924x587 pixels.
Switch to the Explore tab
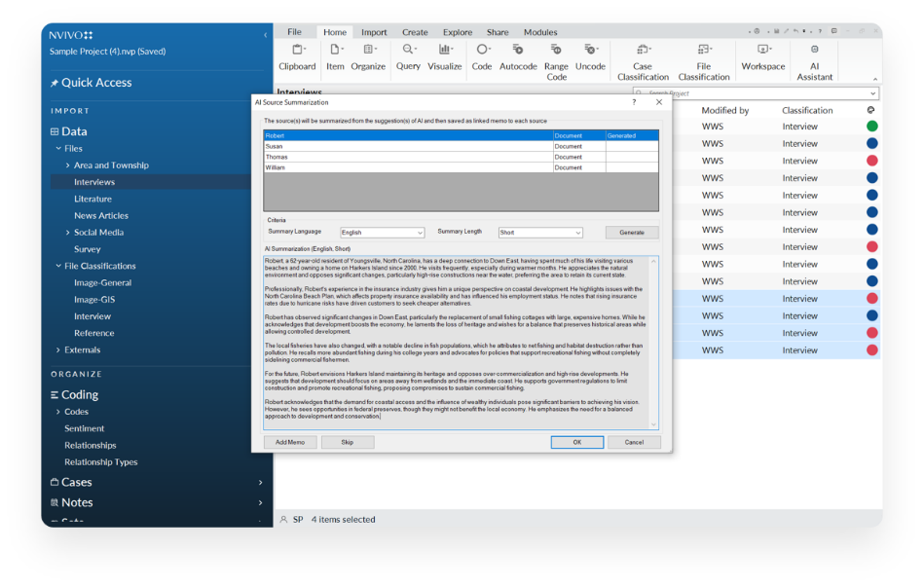458,32
